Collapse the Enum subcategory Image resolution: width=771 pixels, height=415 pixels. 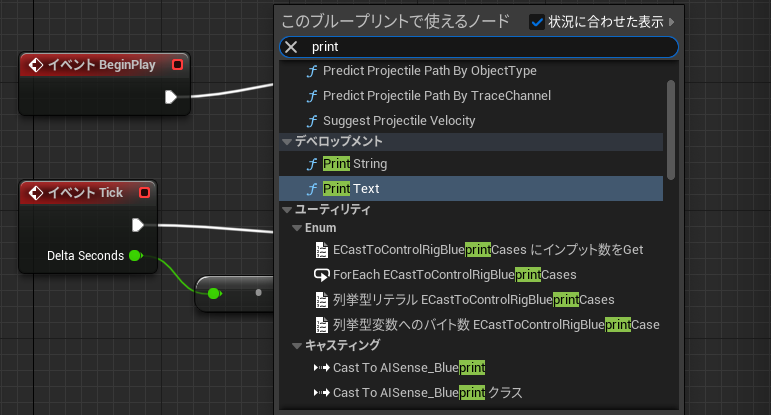(297, 229)
